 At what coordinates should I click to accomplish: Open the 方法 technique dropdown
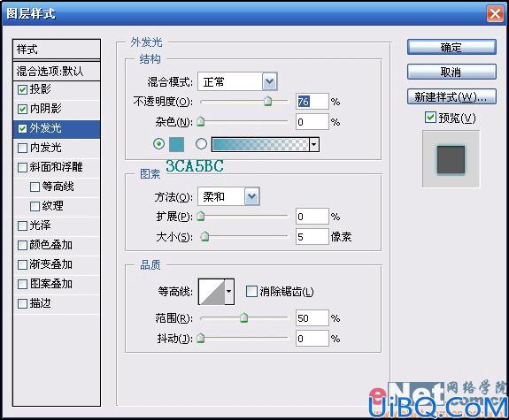(x=252, y=196)
